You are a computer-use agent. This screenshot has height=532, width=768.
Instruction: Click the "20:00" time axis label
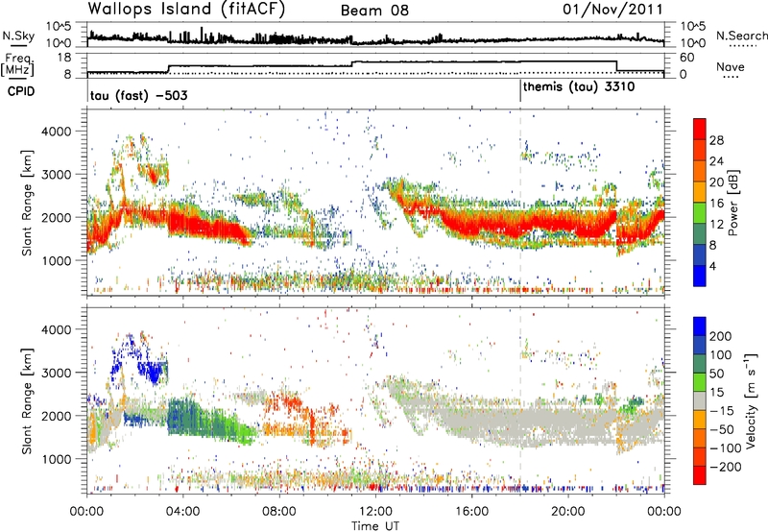567,512
